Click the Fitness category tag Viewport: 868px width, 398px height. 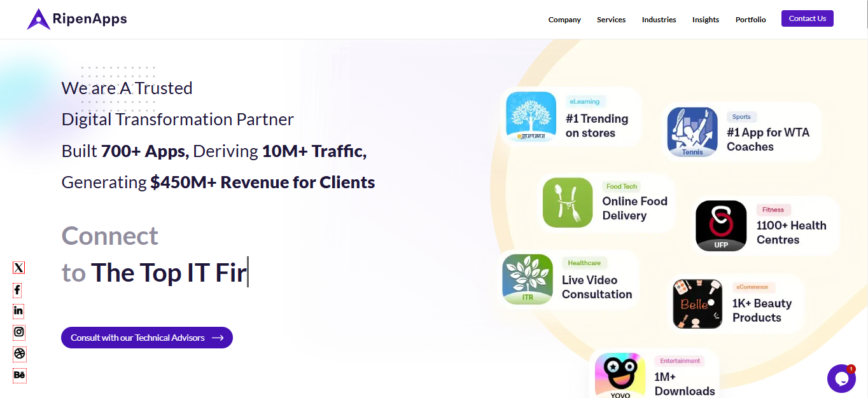point(773,209)
